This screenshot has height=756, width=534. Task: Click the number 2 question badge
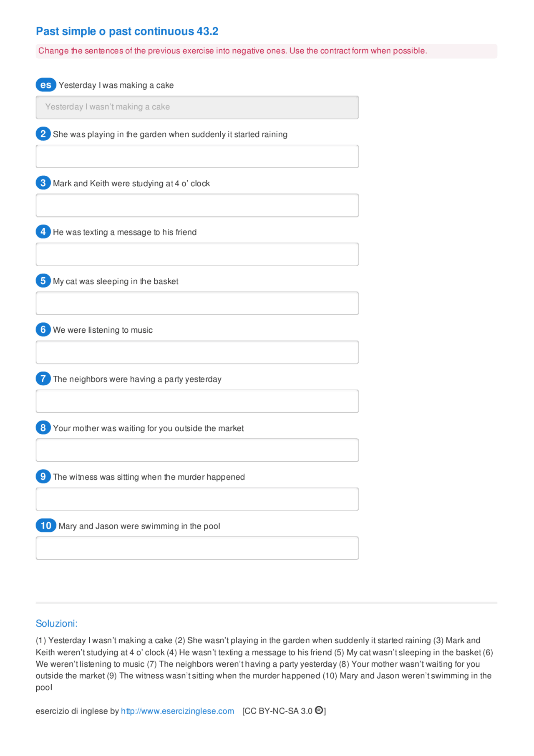pos(43,134)
